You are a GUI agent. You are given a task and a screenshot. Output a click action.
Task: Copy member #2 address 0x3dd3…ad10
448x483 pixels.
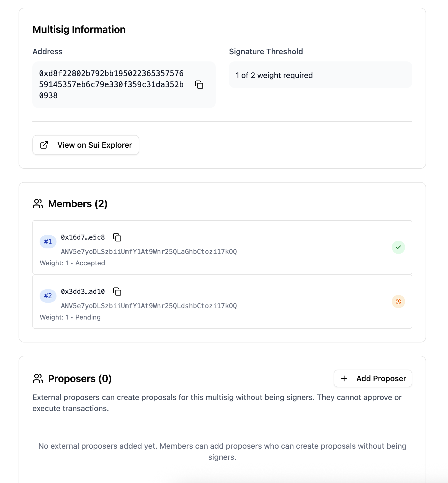tap(117, 292)
